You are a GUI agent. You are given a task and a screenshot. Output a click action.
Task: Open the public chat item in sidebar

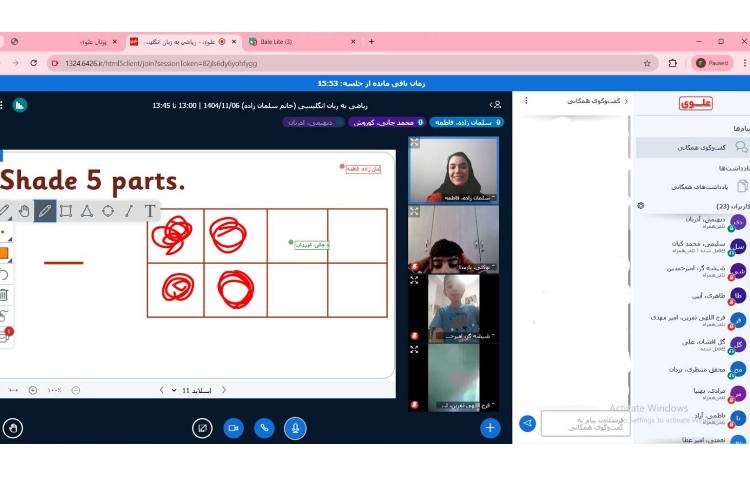point(690,147)
